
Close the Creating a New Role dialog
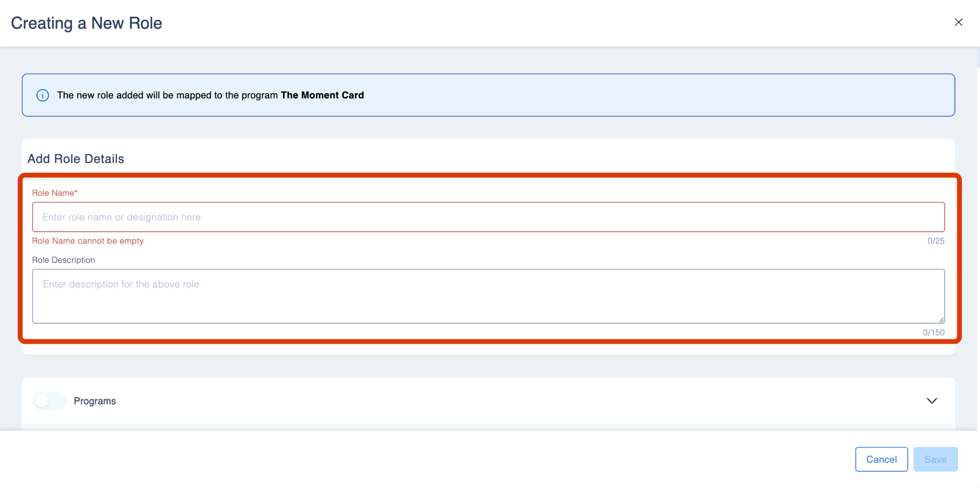click(x=958, y=22)
